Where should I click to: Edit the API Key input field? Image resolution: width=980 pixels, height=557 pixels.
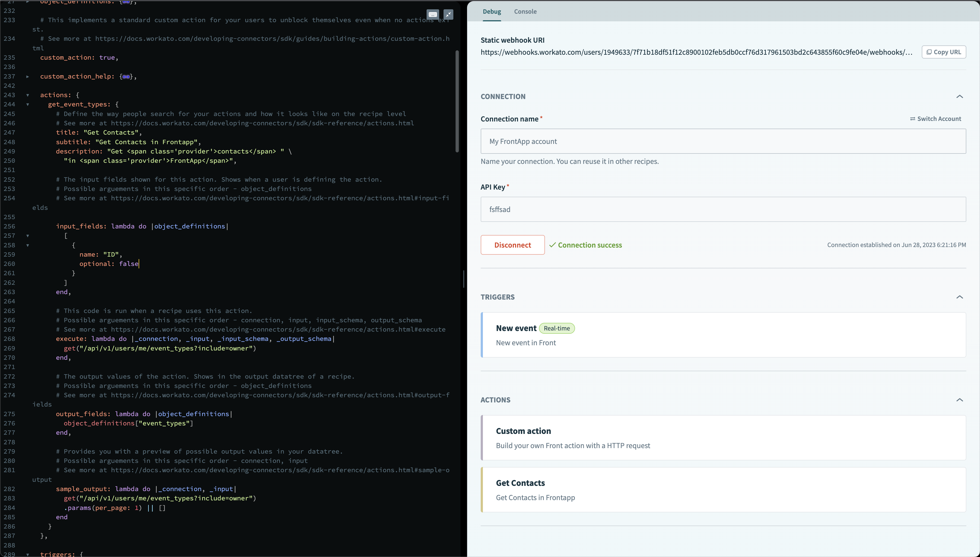click(723, 209)
